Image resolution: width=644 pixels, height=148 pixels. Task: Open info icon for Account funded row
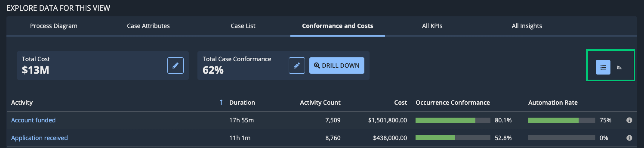pyautogui.click(x=629, y=120)
